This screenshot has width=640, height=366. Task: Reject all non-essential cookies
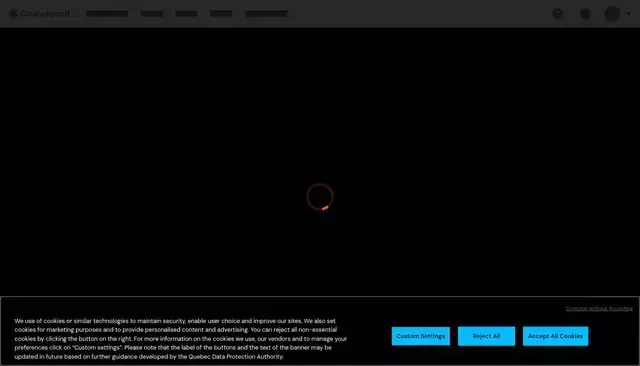pos(486,336)
